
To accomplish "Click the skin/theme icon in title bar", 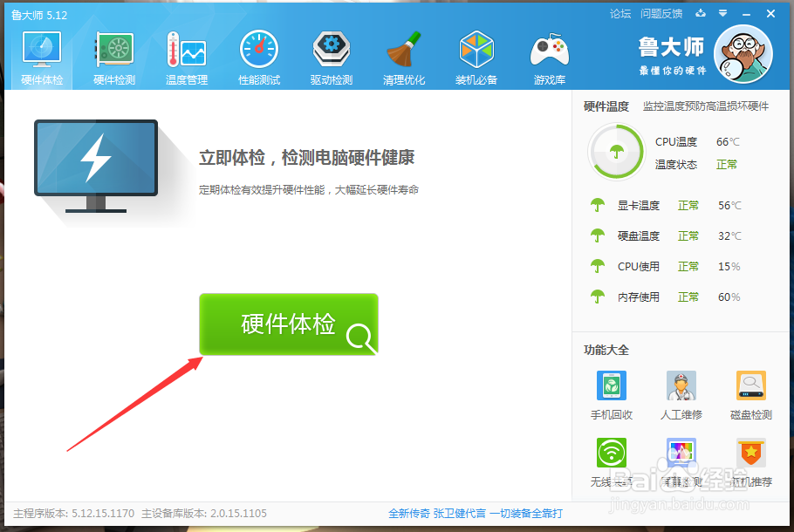I will point(701,13).
